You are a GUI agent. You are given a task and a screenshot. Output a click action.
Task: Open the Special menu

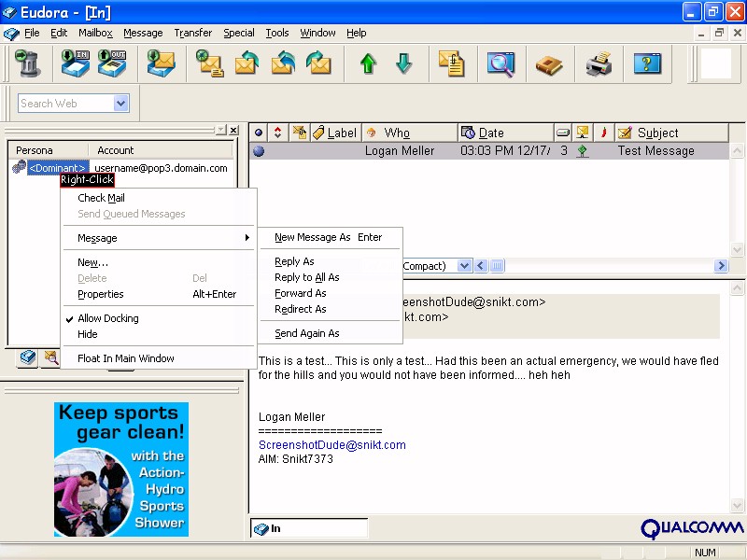[x=239, y=33]
